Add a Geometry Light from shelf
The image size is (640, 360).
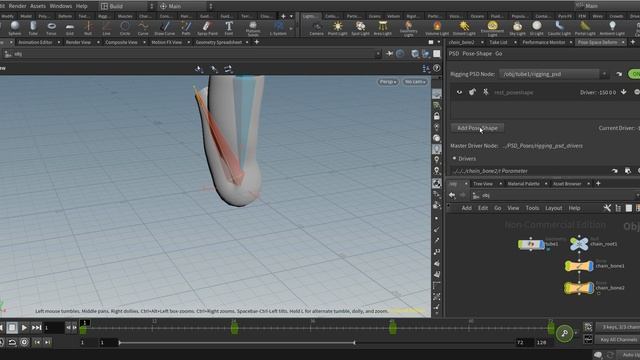tap(408, 29)
